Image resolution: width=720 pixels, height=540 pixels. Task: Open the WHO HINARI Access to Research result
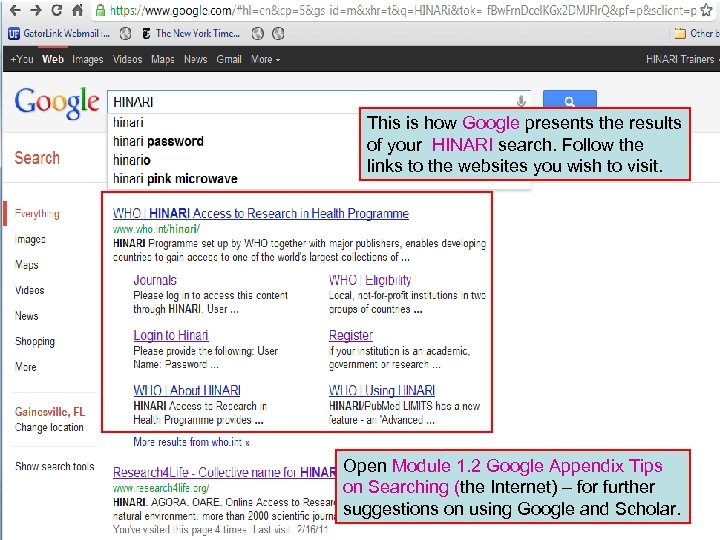pyautogui.click(x=261, y=214)
